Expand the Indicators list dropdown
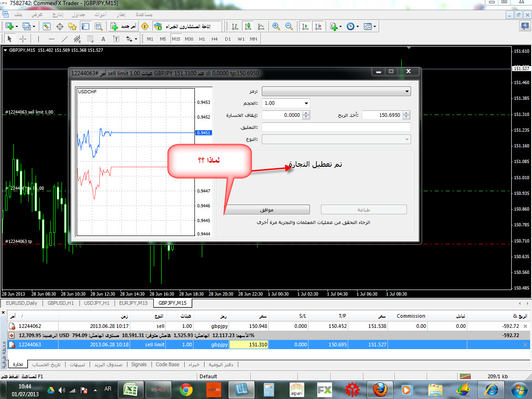532x399 pixels. pos(340,26)
